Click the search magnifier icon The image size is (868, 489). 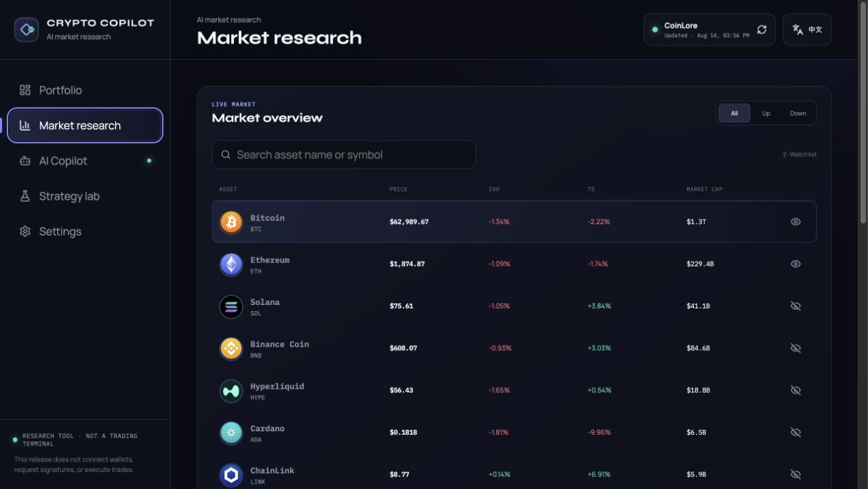coord(226,155)
